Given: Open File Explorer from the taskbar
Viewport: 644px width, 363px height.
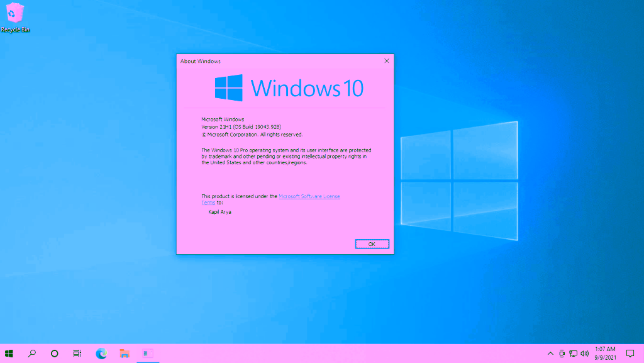Looking at the screenshot, I should (x=125, y=354).
